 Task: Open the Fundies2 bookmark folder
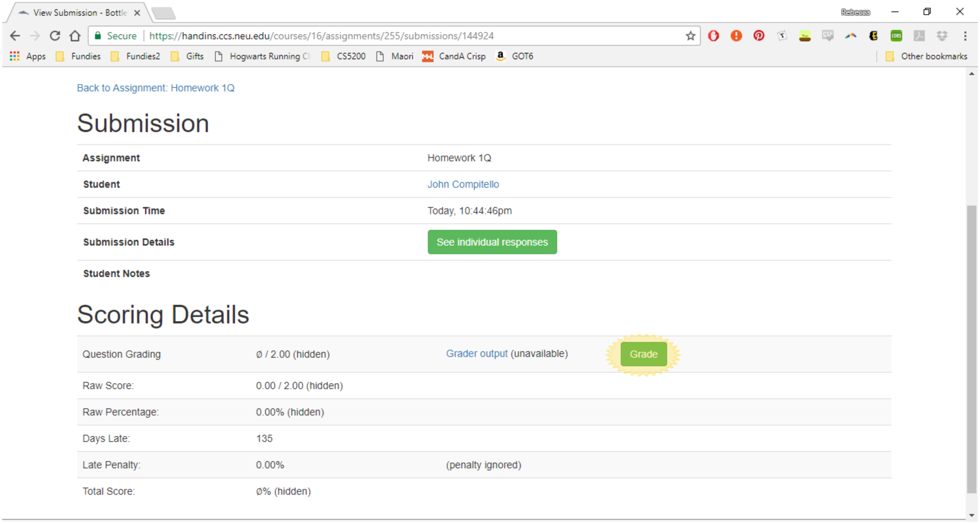pos(135,56)
